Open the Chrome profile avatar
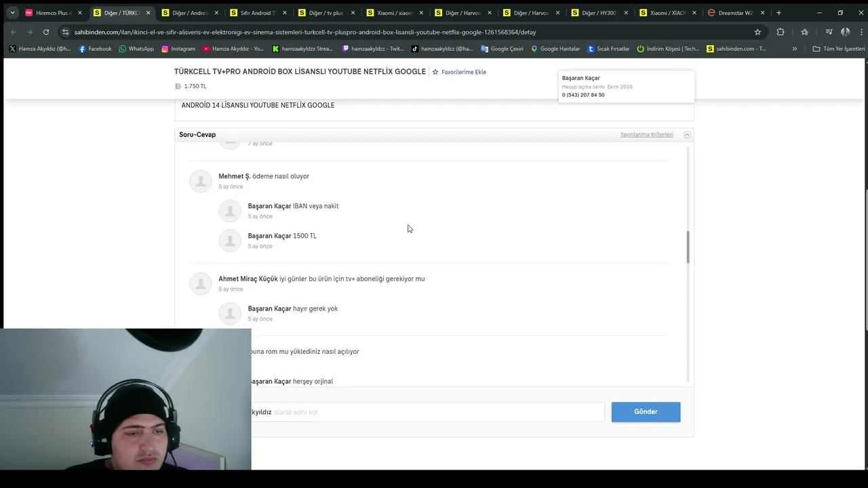The width and height of the screenshot is (868, 488). point(845,32)
